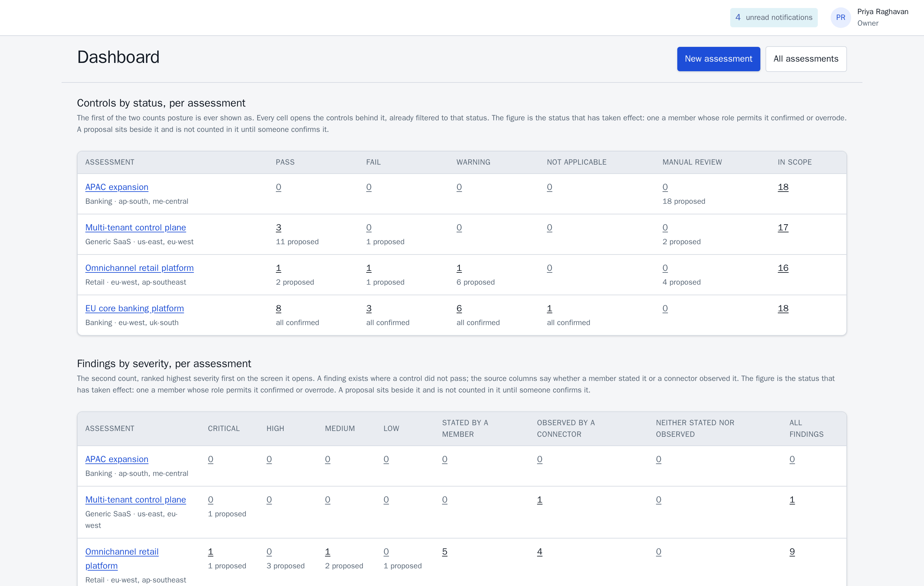Open the In scope count 18 for APAC expansion
924x586 pixels.
[783, 187]
